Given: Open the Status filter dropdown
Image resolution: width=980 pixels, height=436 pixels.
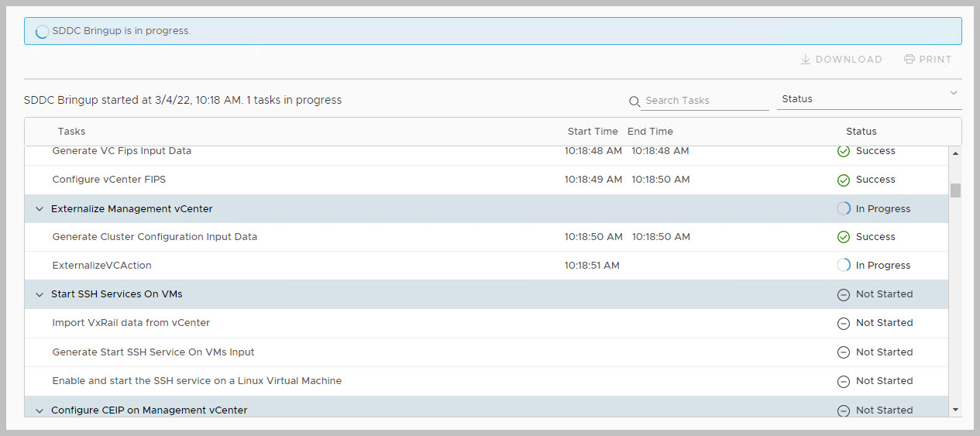Looking at the screenshot, I should (x=868, y=99).
